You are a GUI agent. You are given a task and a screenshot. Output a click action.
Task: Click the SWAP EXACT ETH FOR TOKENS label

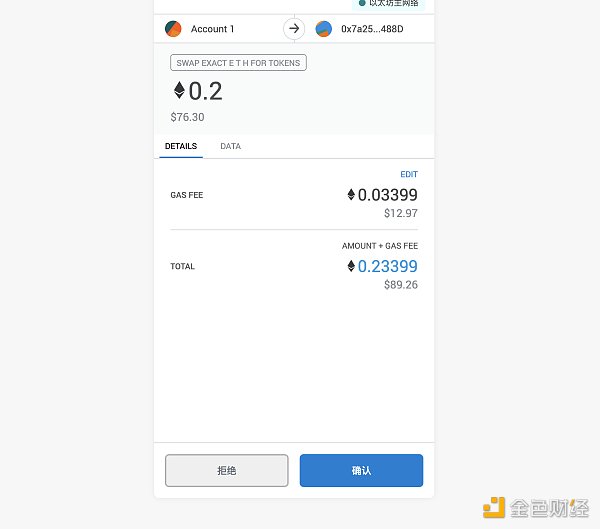[238, 63]
